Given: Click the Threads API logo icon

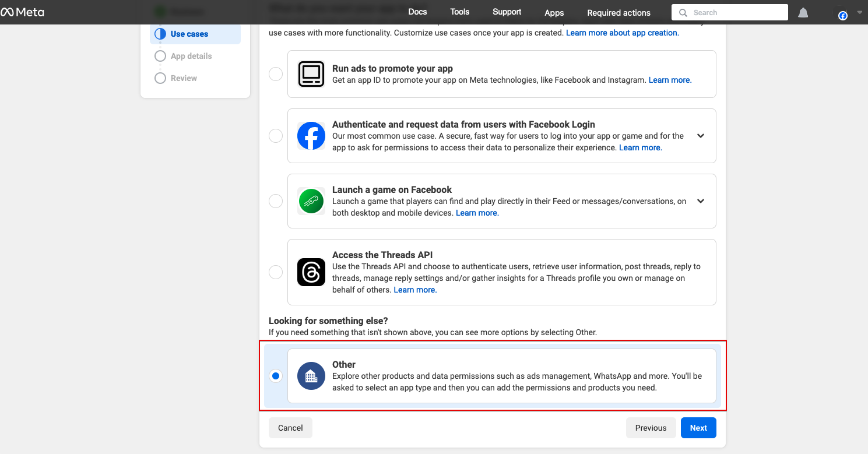Looking at the screenshot, I should tap(311, 272).
